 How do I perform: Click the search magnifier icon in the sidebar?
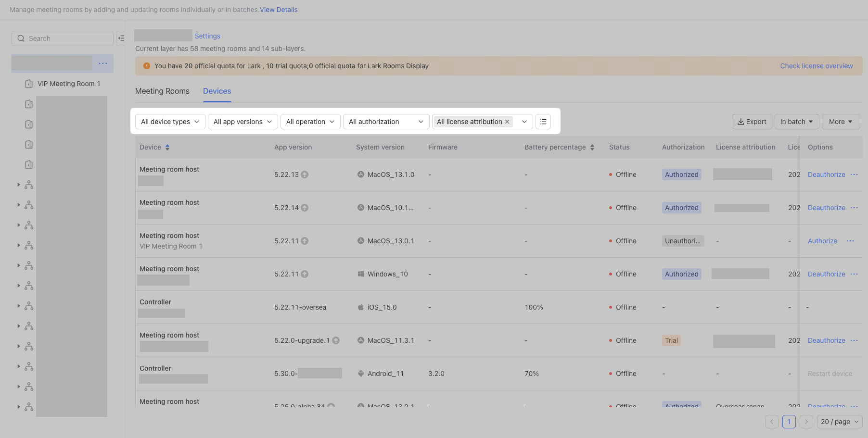[21, 38]
